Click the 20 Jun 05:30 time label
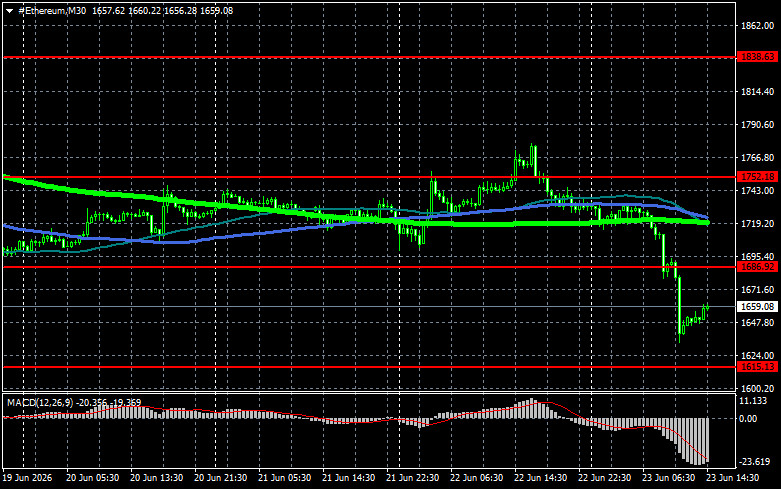 (93, 478)
